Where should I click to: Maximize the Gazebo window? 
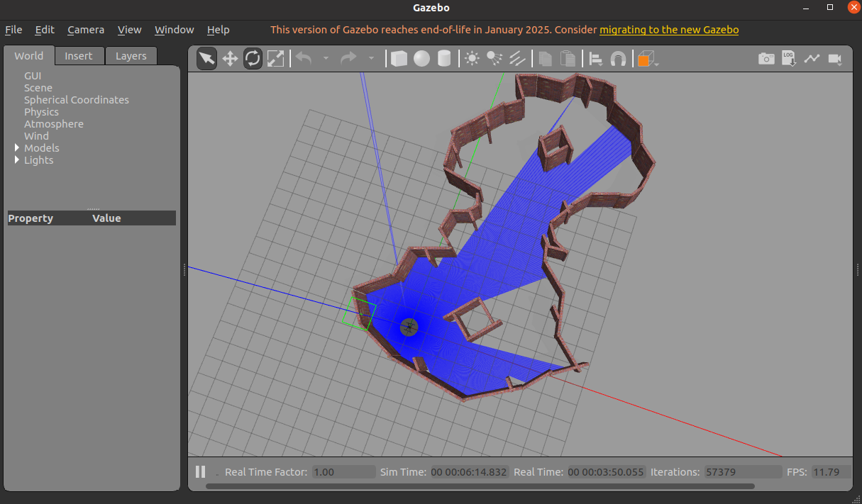click(x=830, y=7)
